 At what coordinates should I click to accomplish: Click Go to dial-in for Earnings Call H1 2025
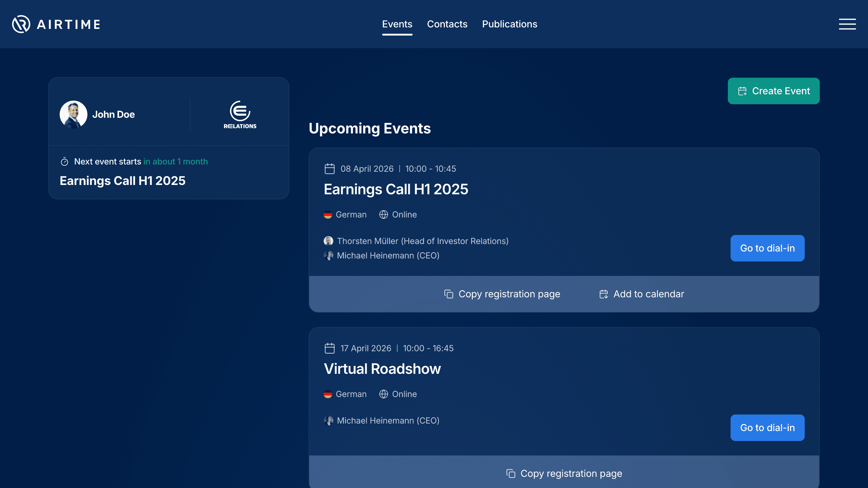click(x=767, y=248)
